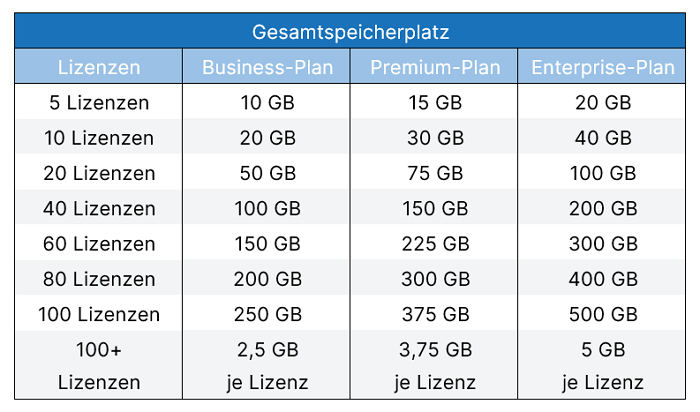Click the 10 Lizenzen row label

click(99, 138)
